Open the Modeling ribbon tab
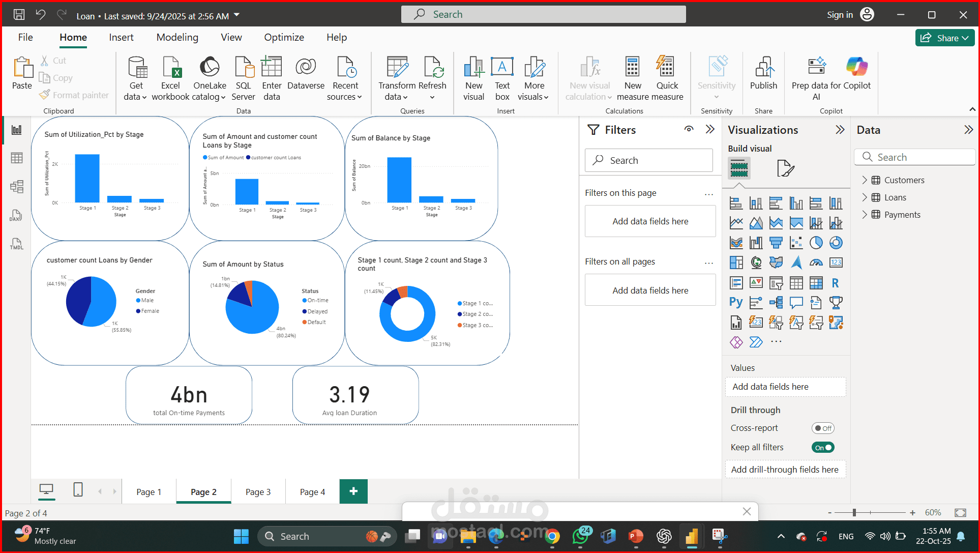Screen dimensions: 980x553 click(177, 37)
